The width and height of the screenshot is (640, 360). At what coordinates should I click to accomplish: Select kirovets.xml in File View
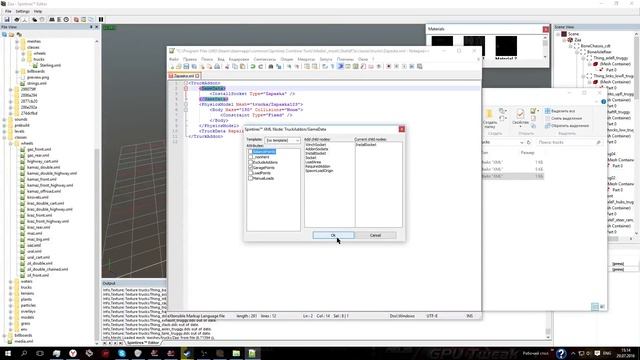[38, 197]
